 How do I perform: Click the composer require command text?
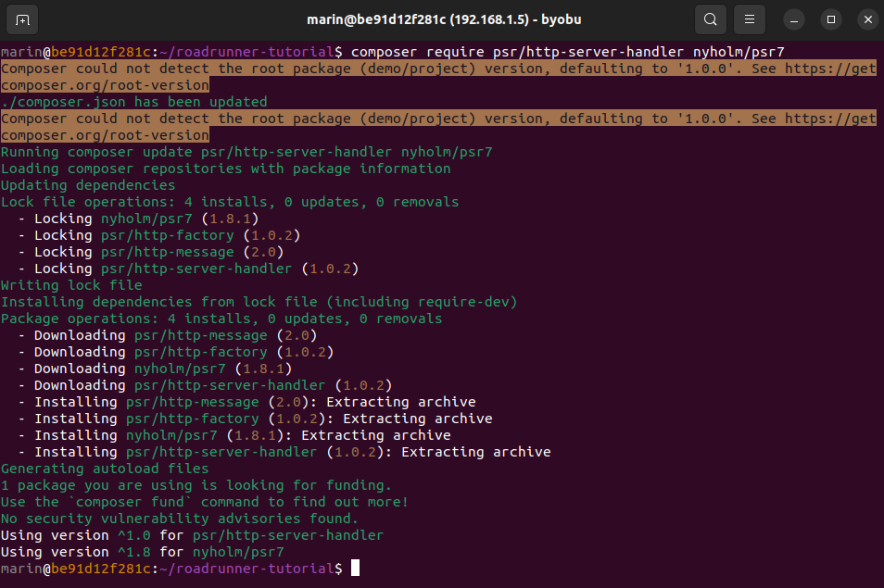pyautogui.click(x=567, y=52)
